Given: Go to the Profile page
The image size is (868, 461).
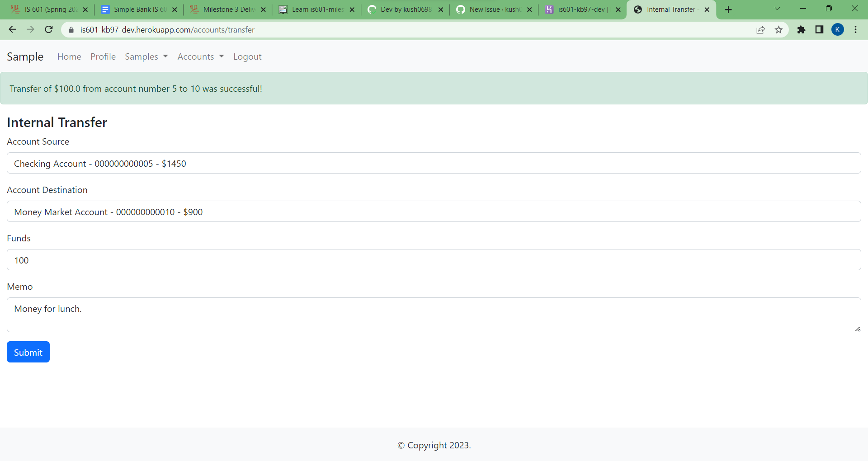Looking at the screenshot, I should (x=103, y=56).
